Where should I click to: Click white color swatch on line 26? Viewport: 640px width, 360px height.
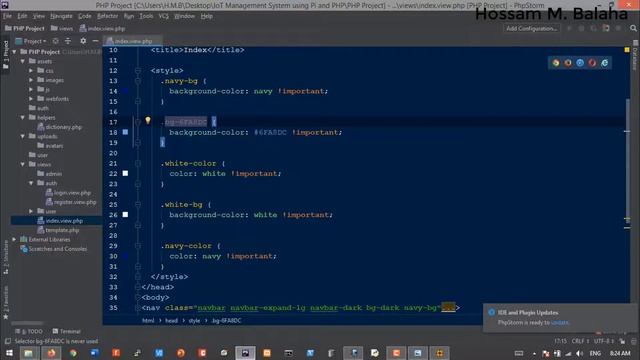[x=125, y=215]
